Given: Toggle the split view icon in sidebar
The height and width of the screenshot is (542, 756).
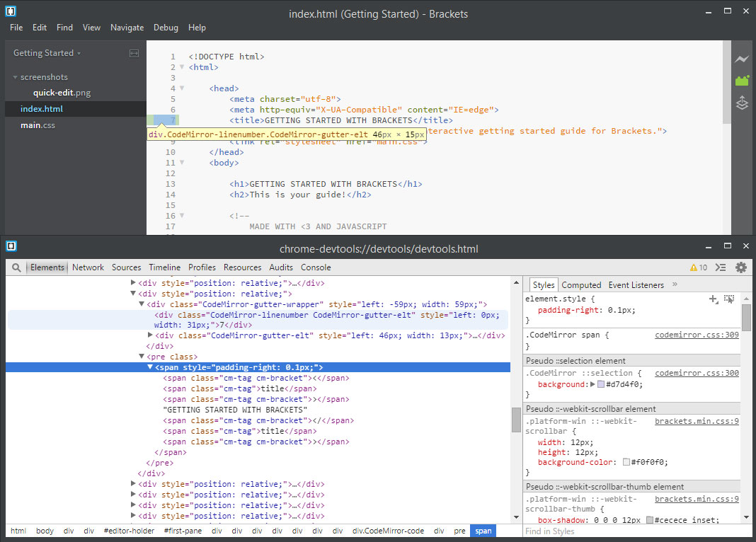Looking at the screenshot, I should pyautogui.click(x=134, y=54).
